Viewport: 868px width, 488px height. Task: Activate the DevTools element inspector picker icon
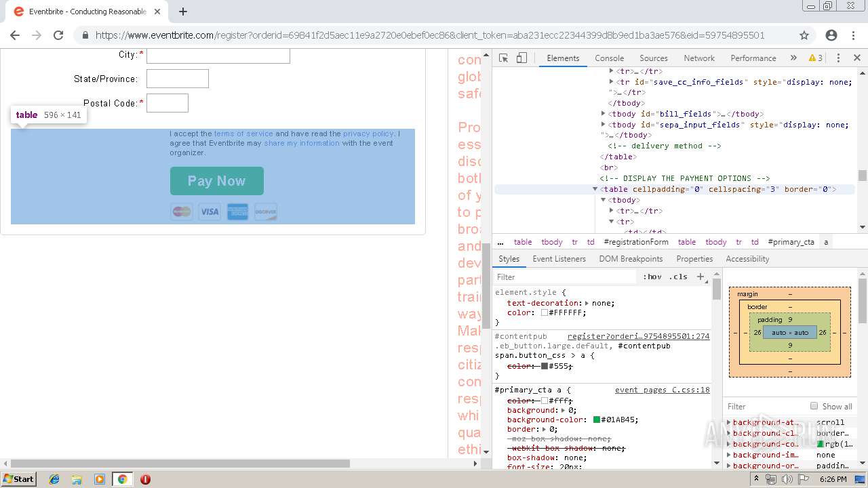click(503, 58)
